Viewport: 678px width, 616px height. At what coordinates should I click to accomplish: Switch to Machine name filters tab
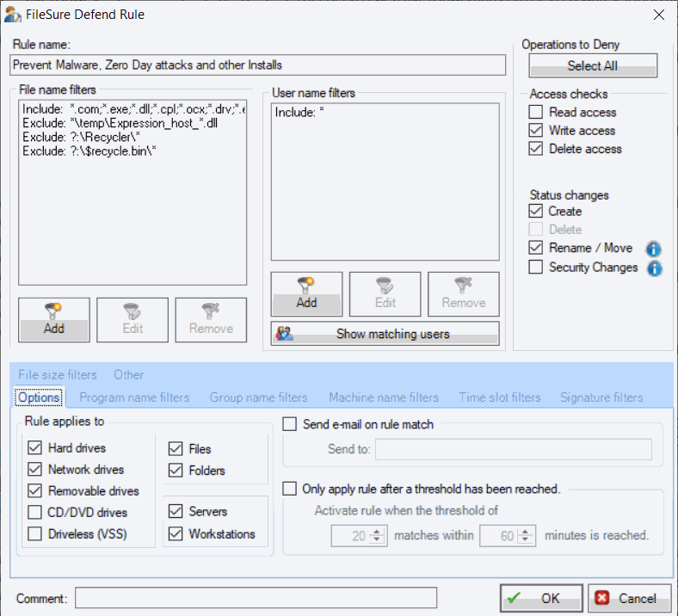coord(384,397)
